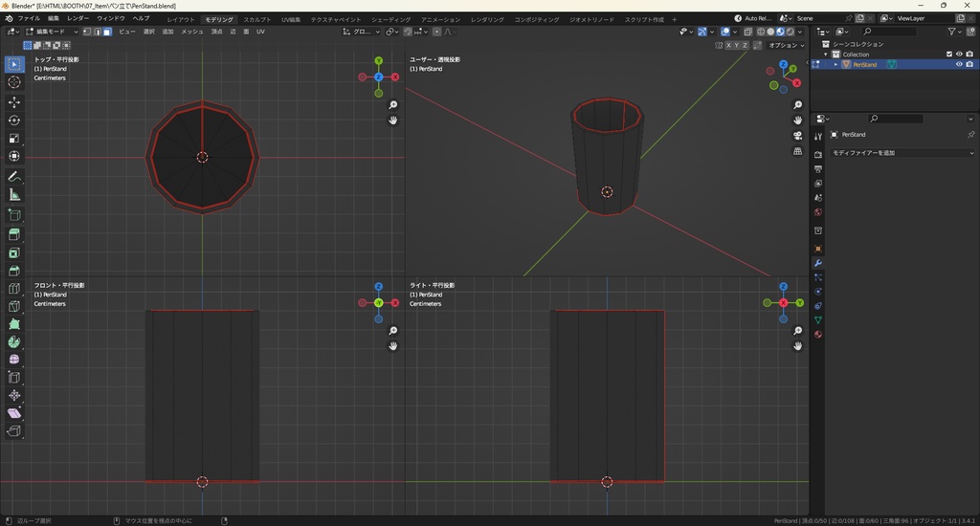Select the Annotate pencil tool
The height and width of the screenshot is (526, 980).
(x=14, y=177)
